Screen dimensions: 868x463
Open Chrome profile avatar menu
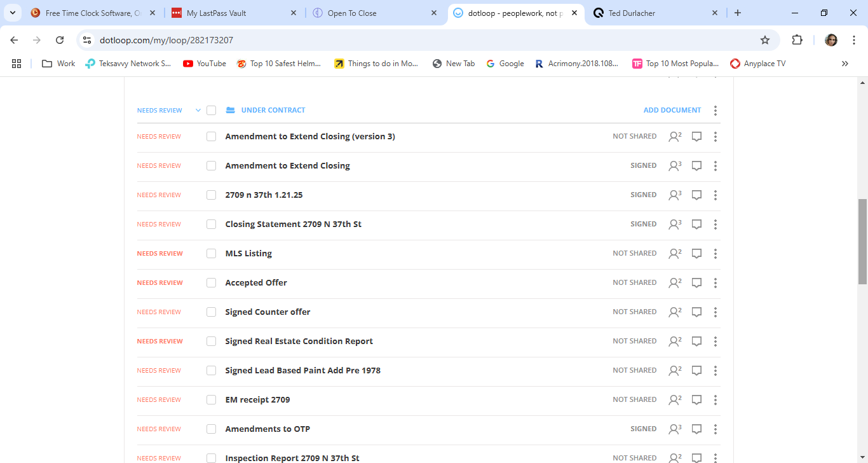point(831,40)
